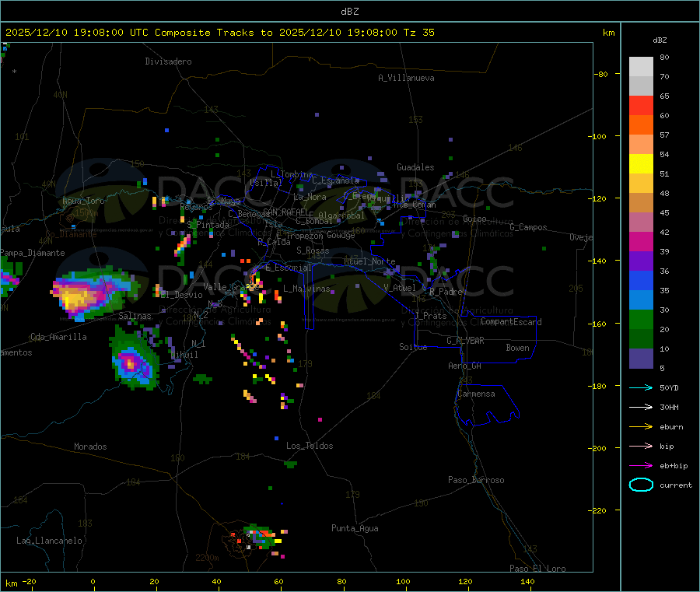
Task: Click the magenta eb+bip arrow in legend
Action: pos(641,465)
